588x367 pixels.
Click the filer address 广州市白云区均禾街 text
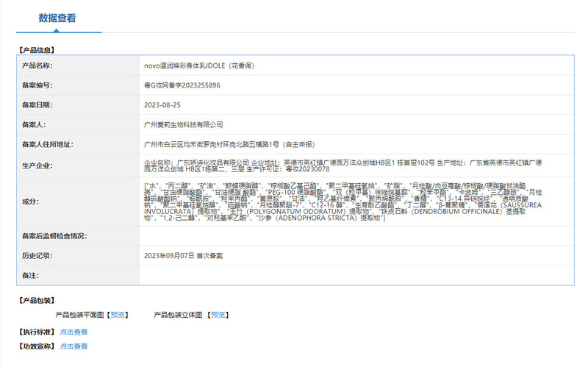229,144
